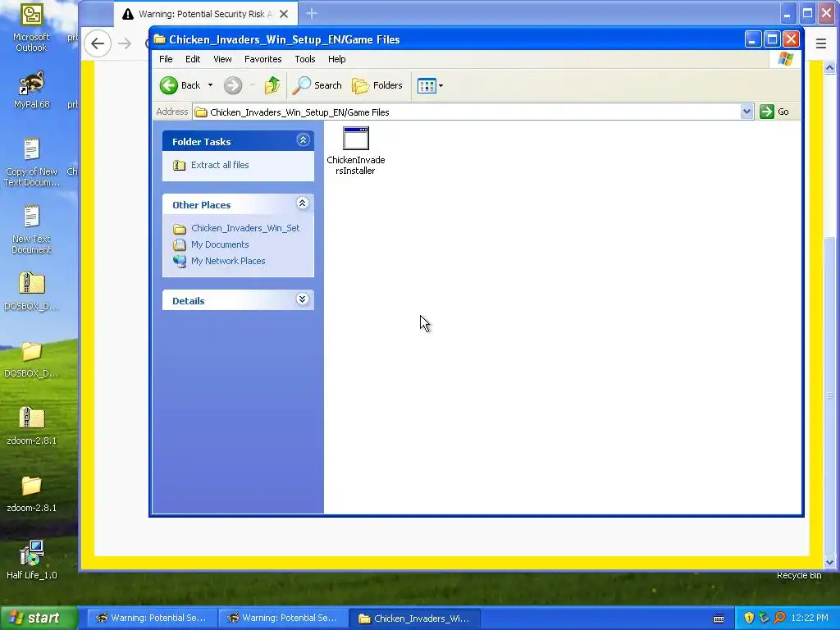The height and width of the screenshot is (630, 840).
Task: Click the green arrow tray icon
Action: [764, 618]
